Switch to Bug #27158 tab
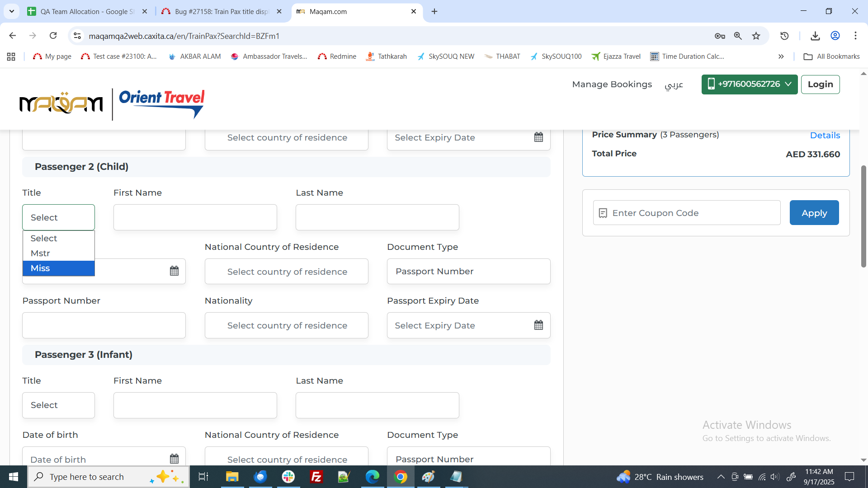Viewport: 868px width, 488px height. coord(222,12)
